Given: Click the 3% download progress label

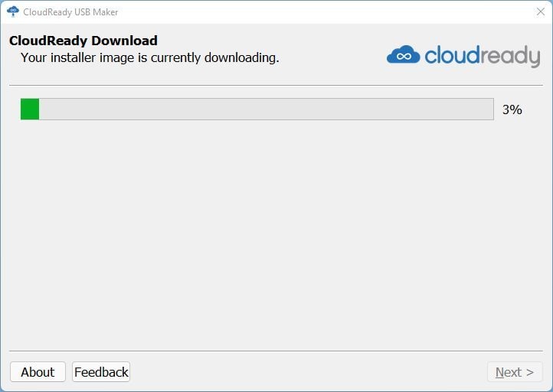Looking at the screenshot, I should pyautogui.click(x=512, y=109).
